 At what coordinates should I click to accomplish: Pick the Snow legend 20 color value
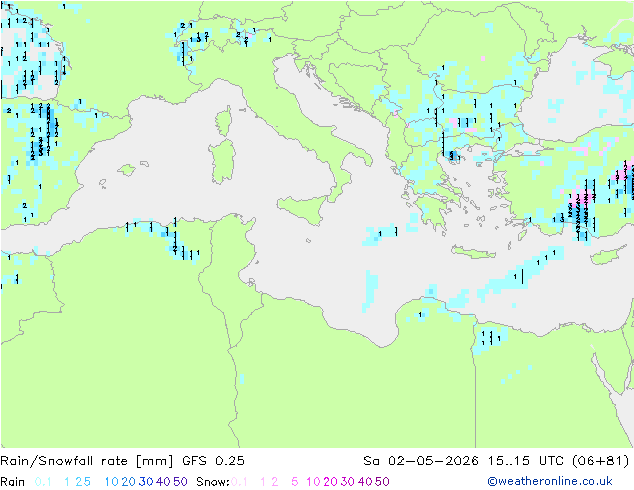[x=331, y=482]
